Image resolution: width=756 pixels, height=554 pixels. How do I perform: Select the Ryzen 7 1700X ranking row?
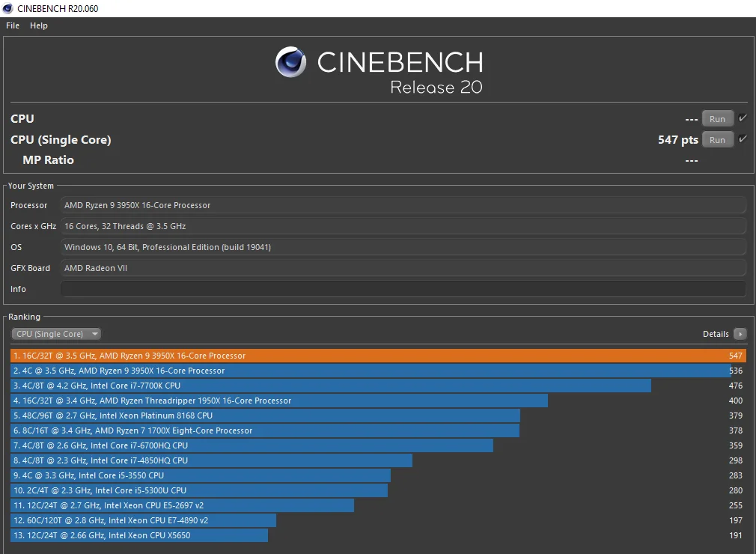[378, 430]
